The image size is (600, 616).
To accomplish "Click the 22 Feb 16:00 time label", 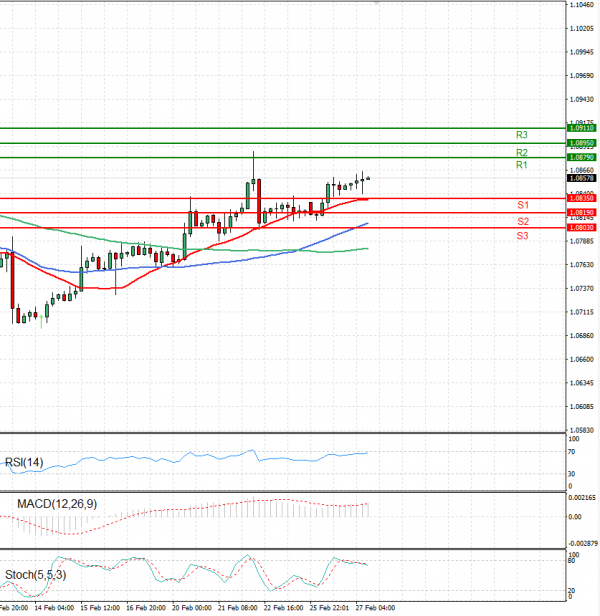I will [x=283, y=608].
